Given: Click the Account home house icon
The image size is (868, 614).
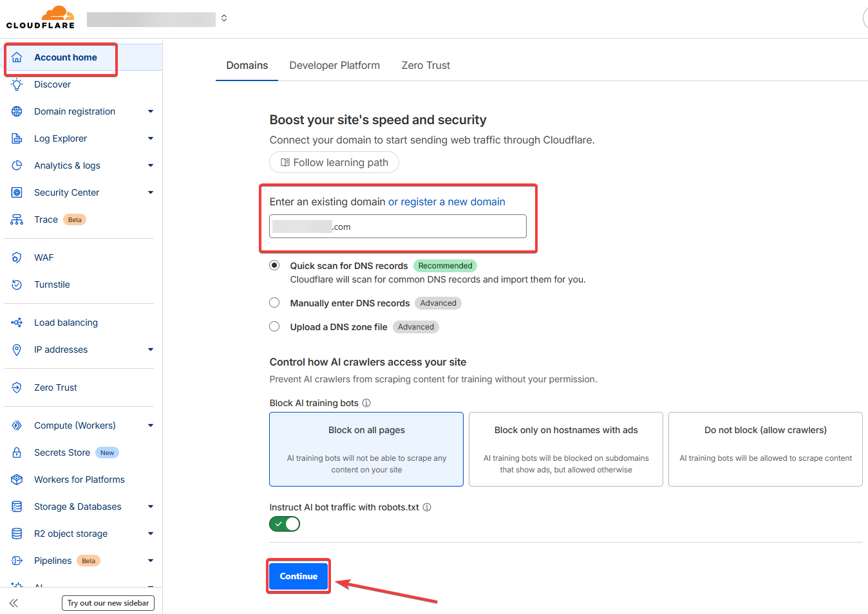Looking at the screenshot, I should click(x=17, y=57).
